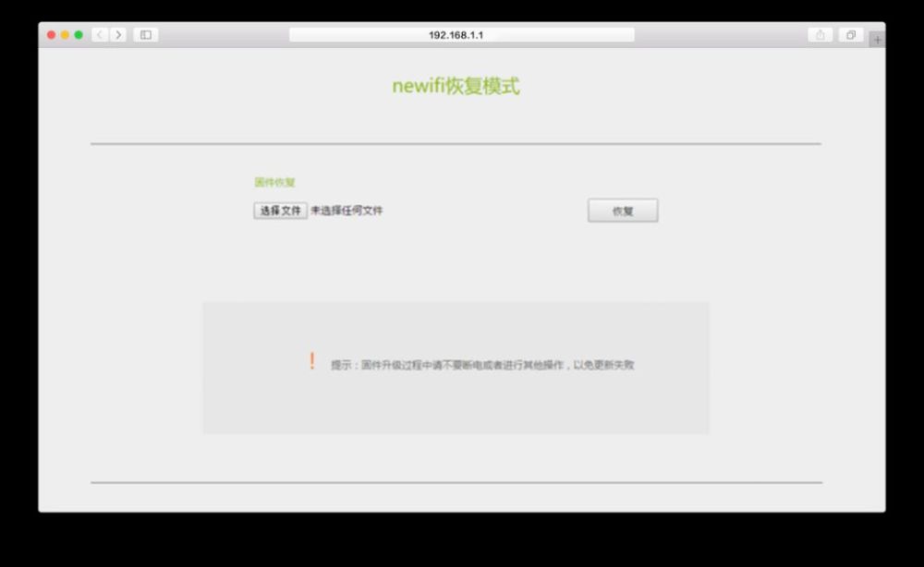Click the 192.168.1.1 address bar
924x567 pixels.
pos(461,35)
